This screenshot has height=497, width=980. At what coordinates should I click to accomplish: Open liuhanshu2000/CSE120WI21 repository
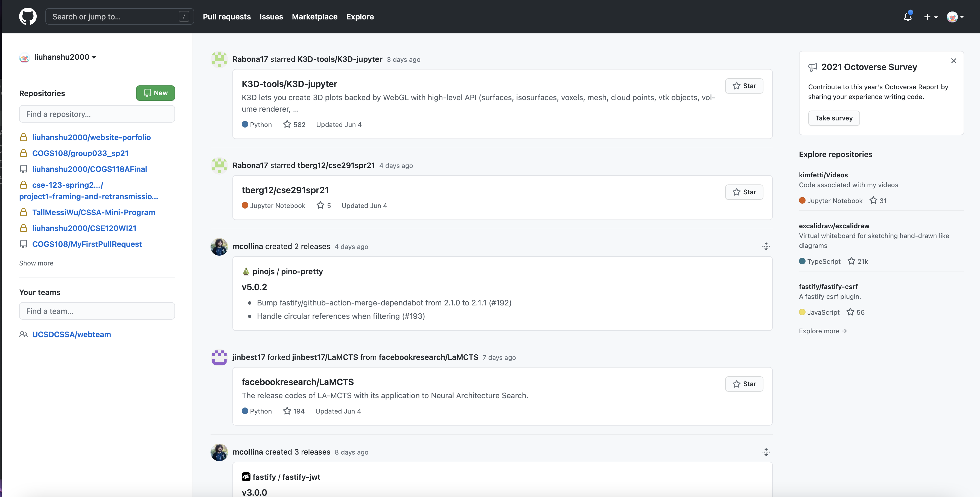84,228
